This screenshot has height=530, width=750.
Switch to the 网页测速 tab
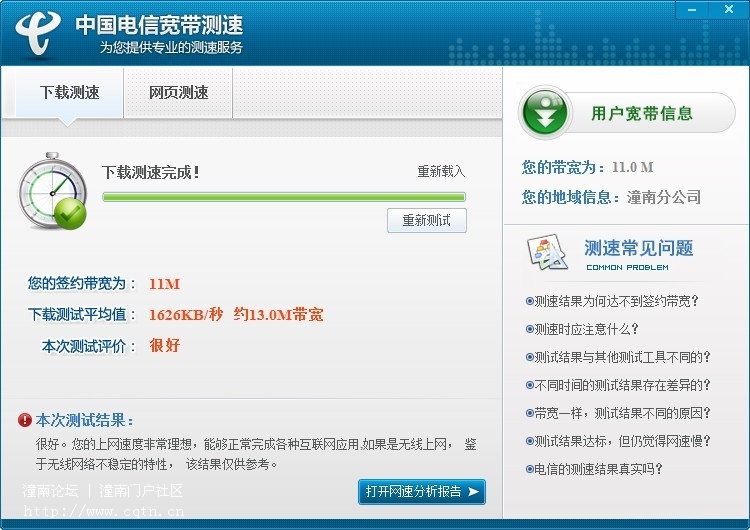coord(178,92)
